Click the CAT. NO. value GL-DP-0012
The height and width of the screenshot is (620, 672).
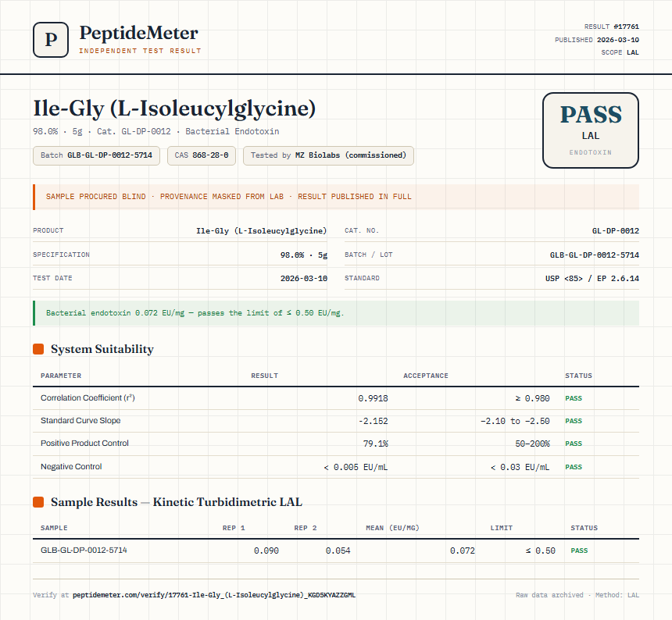click(616, 231)
